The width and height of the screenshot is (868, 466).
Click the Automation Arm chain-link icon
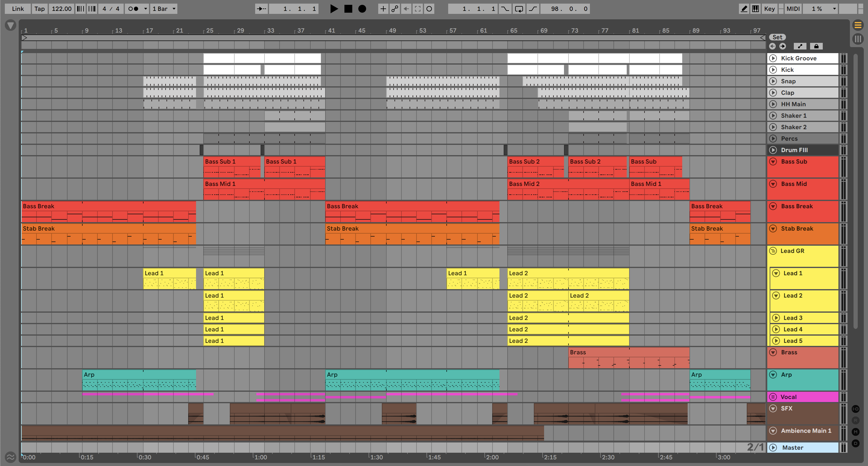(394, 9)
